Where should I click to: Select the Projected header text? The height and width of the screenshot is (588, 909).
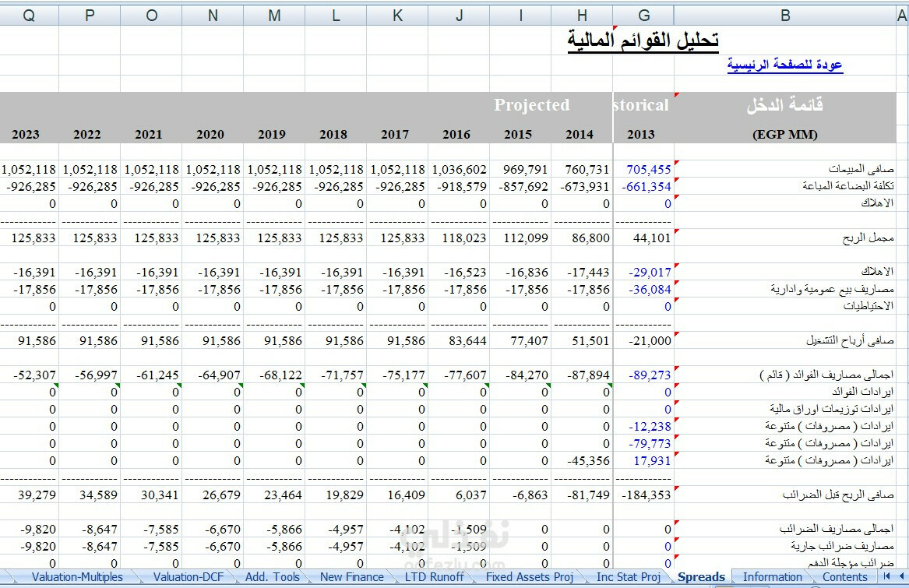click(531, 105)
